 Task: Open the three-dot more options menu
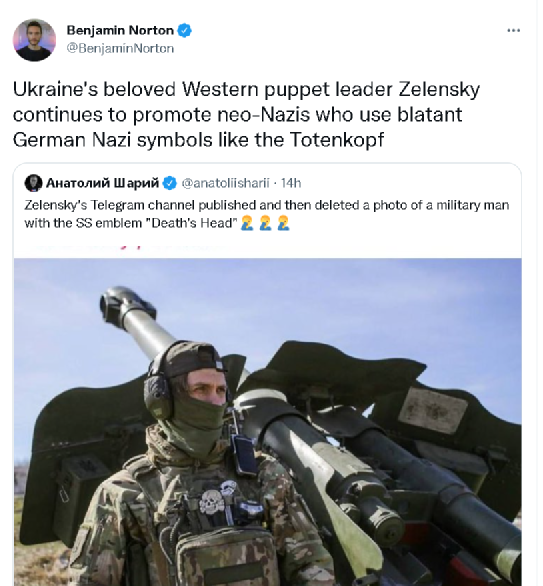click(x=513, y=30)
